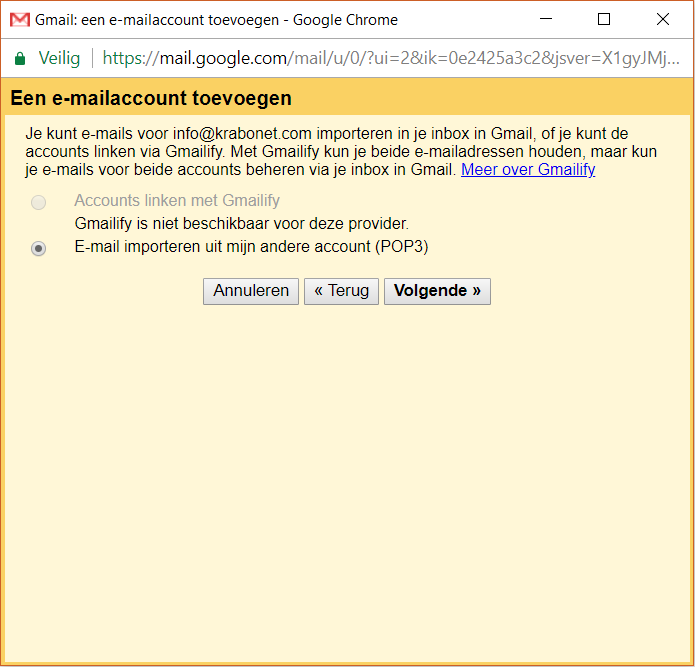Click the Gmail envelope icon in title bar
The height and width of the screenshot is (667, 695).
click(20, 20)
